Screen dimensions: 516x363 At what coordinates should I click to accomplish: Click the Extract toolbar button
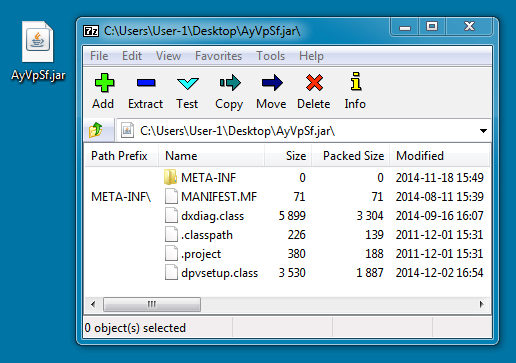click(x=146, y=91)
